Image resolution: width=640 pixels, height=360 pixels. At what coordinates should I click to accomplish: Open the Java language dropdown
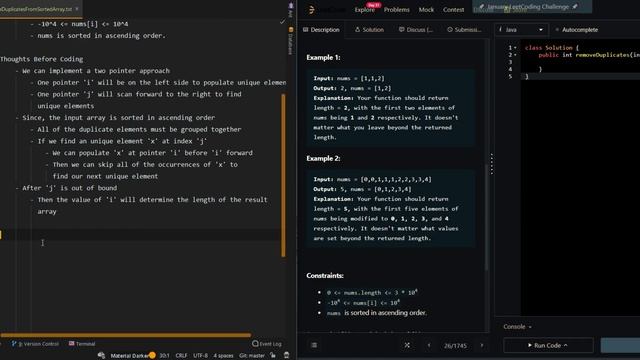521,29
